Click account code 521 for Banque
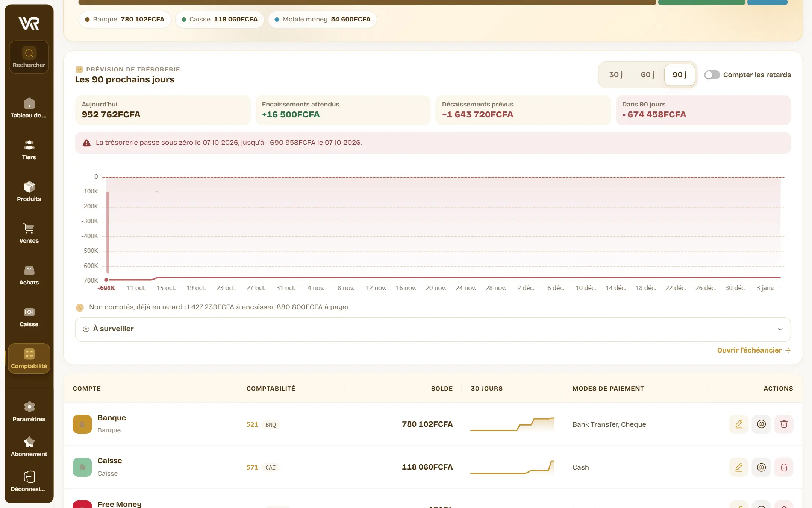This screenshot has height=508, width=812. [x=252, y=424]
